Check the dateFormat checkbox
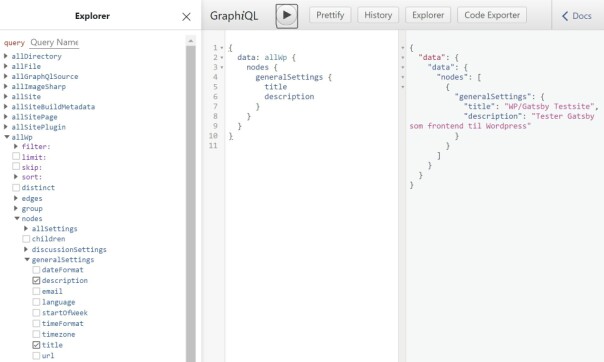The width and height of the screenshot is (604, 362). coord(36,270)
